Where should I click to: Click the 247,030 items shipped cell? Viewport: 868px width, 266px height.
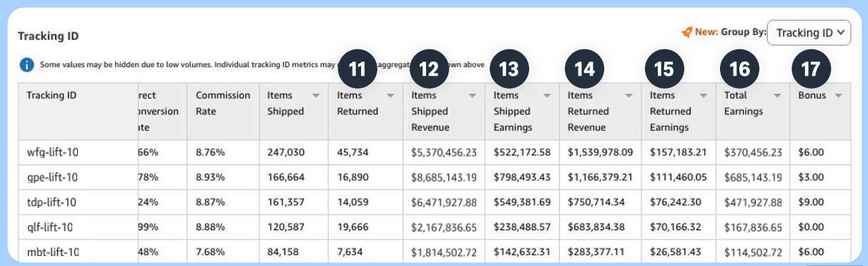pos(294,152)
